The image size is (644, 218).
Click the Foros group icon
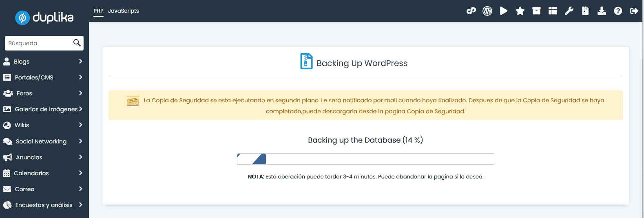coord(8,93)
